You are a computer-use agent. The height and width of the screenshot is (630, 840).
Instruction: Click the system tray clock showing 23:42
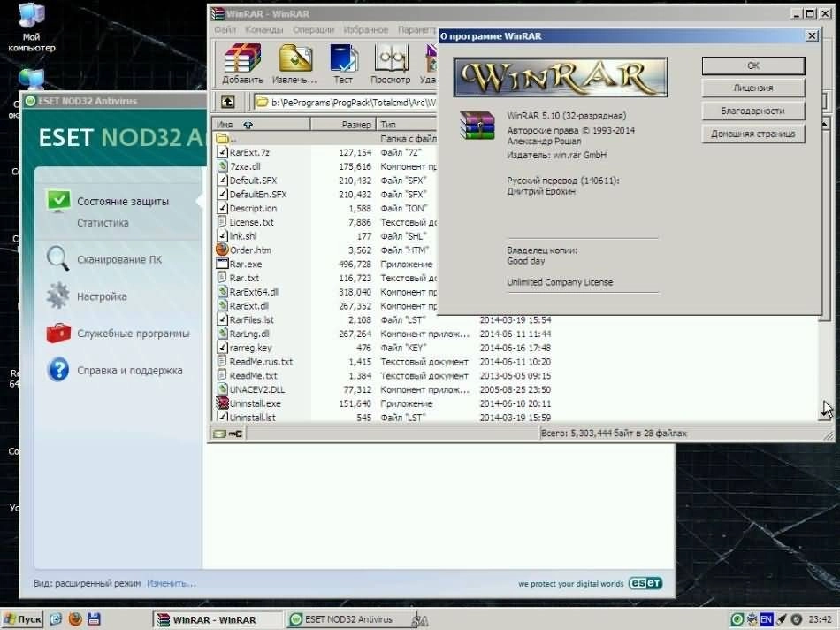point(820,619)
